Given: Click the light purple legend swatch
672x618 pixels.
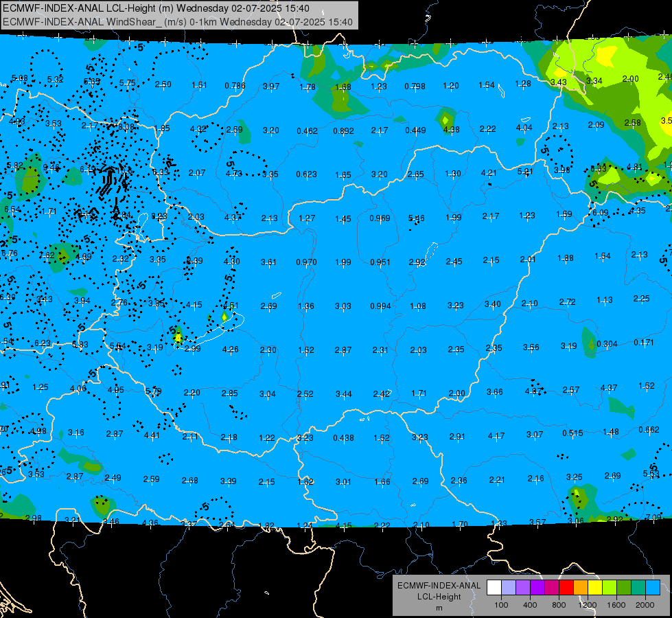Looking at the screenshot, I should point(523,587).
